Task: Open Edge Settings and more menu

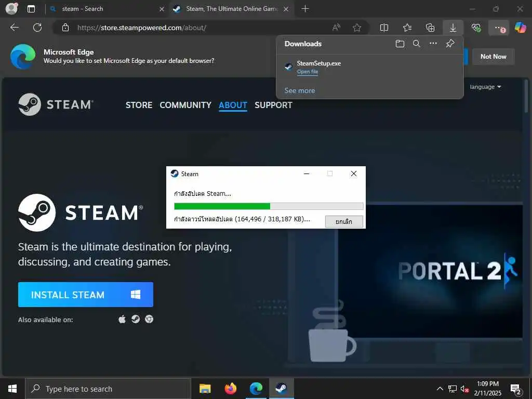Action: pyautogui.click(x=498, y=28)
